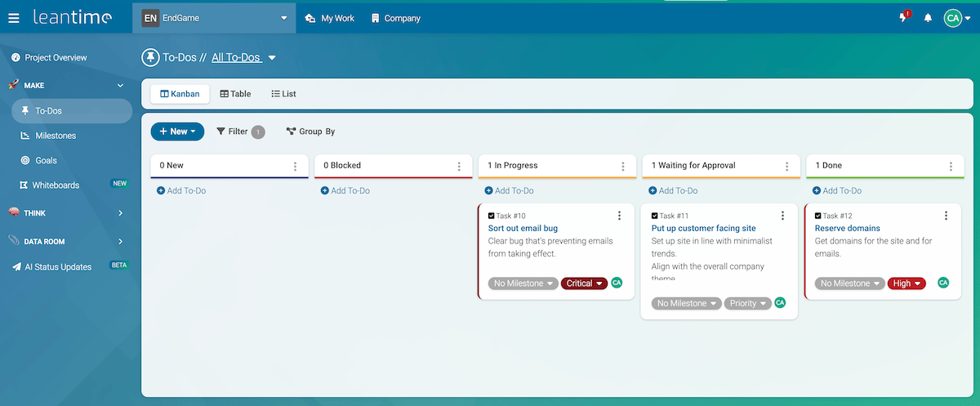Viewport: 980px width, 406px height.
Task: Open Task #12 card options menu
Action: (946, 216)
